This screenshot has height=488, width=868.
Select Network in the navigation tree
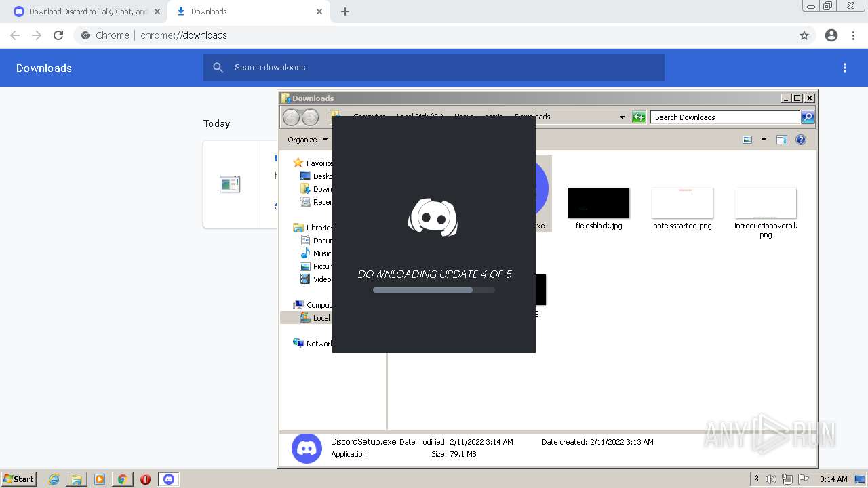click(x=313, y=344)
